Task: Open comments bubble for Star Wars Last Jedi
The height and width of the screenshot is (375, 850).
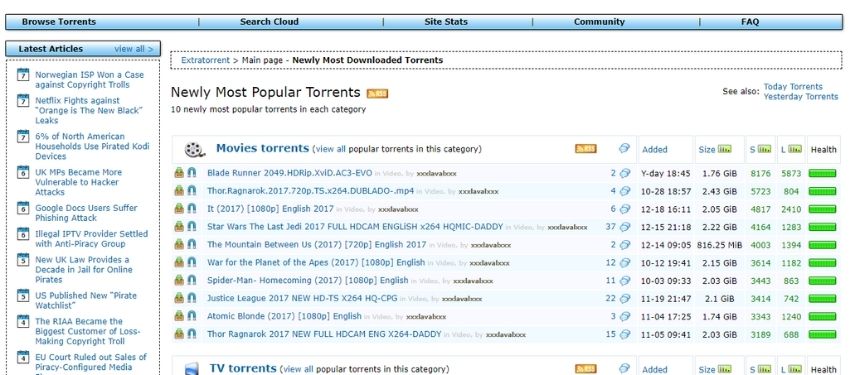Action: coord(625,227)
